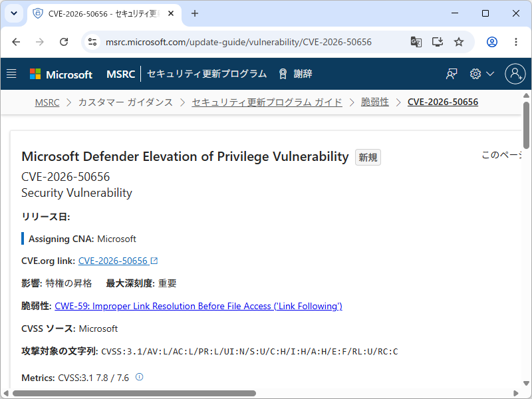The width and height of the screenshot is (532, 399).
Task: Click the CVSS vector string text
Action: 250,352
